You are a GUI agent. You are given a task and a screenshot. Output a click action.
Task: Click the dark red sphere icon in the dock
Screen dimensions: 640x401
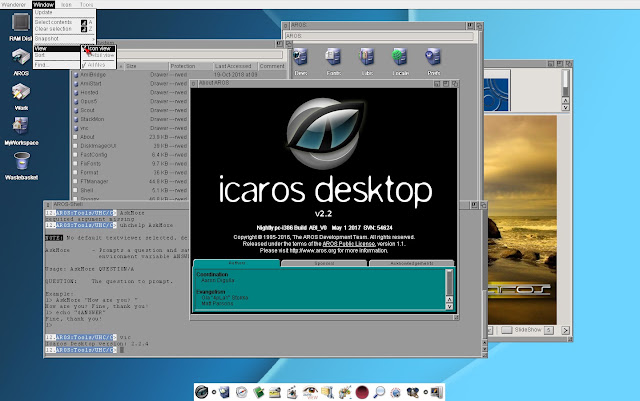point(362,392)
